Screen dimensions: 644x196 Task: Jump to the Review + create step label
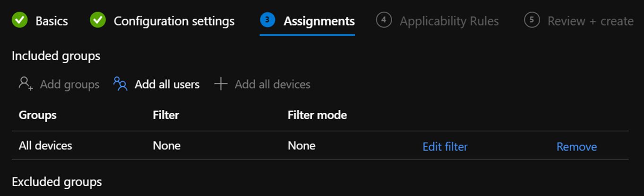tap(590, 21)
